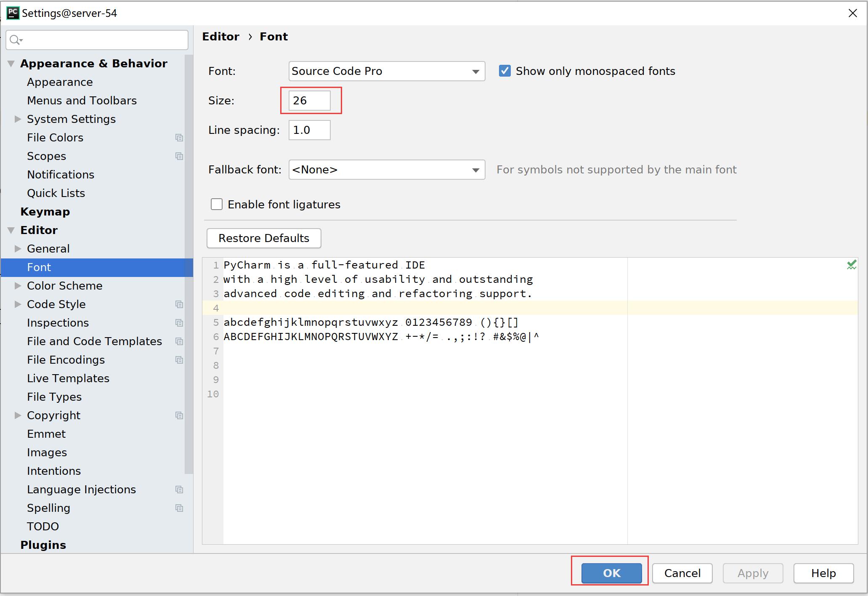Click the per-project settings icon beside Inspections
Image resolution: width=868 pixels, height=596 pixels.
179,323
